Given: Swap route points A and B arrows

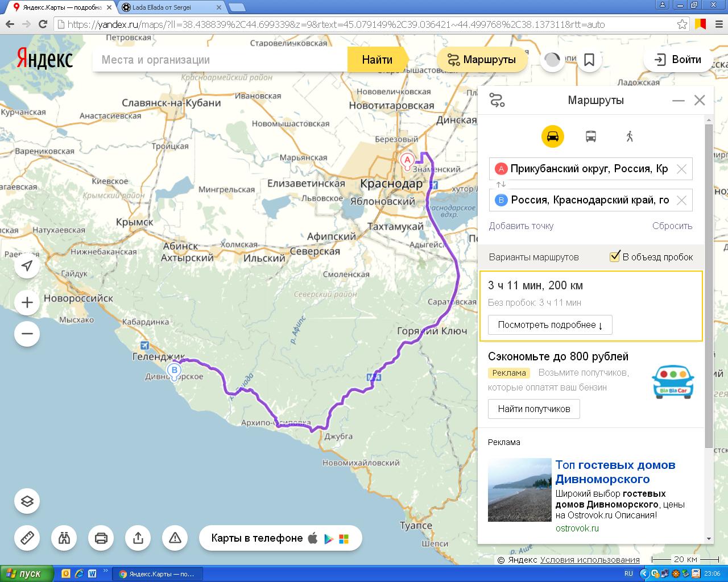Looking at the screenshot, I should pyautogui.click(x=500, y=184).
